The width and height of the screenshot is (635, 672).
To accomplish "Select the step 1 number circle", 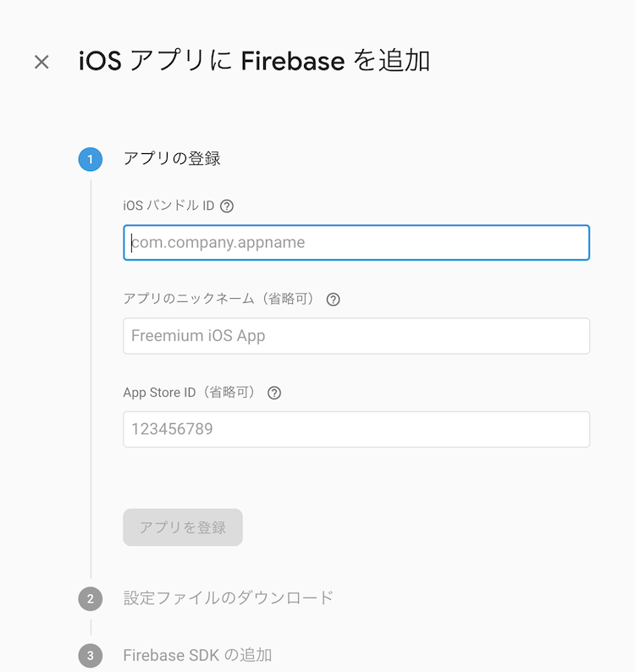I will pos(91,159).
